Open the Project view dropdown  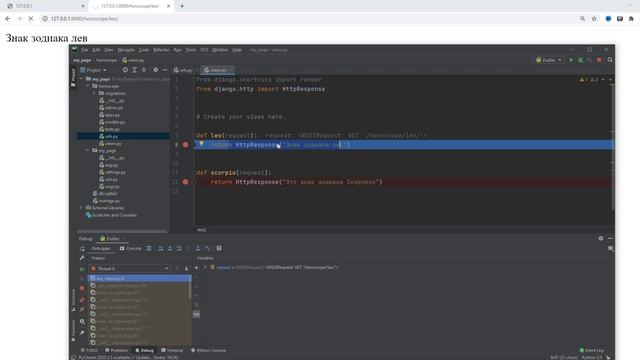[94, 70]
